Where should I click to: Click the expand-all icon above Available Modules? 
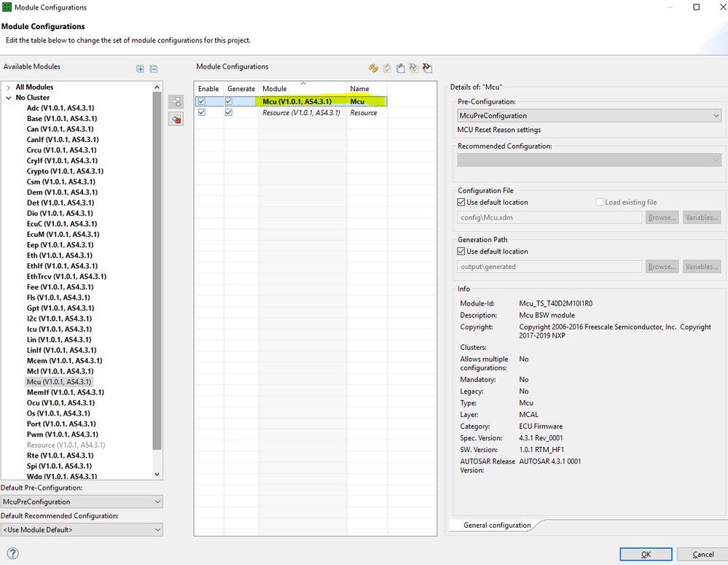(x=140, y=69)
